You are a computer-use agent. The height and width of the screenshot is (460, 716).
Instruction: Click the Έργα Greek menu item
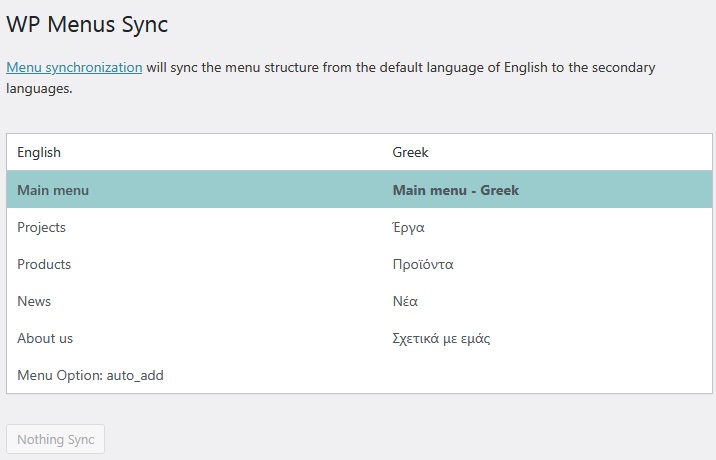[409, 227]
